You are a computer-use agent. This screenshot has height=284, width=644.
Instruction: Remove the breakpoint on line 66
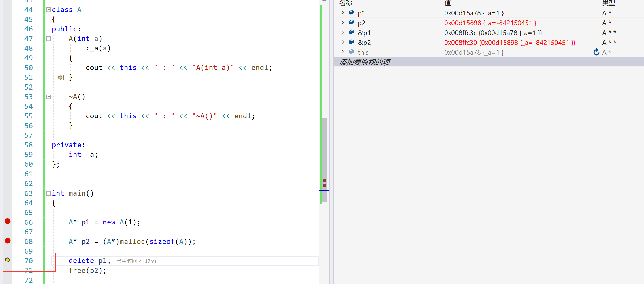pyautogui.click(x=8, y=221)
